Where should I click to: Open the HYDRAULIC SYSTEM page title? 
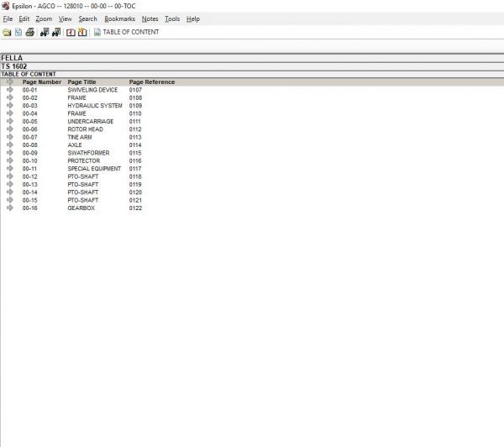(x=95, y=106)
